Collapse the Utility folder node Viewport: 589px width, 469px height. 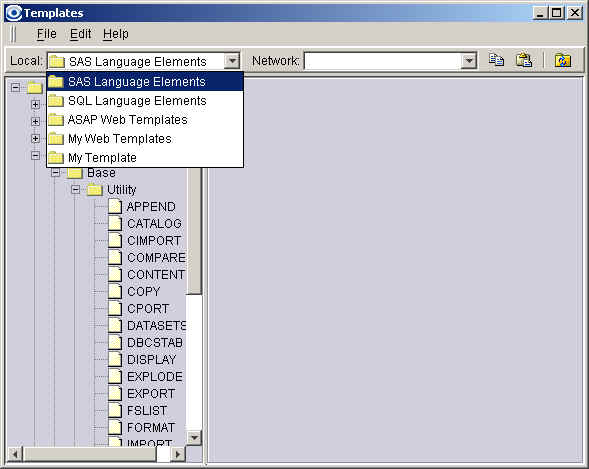(x=76, y=190)
